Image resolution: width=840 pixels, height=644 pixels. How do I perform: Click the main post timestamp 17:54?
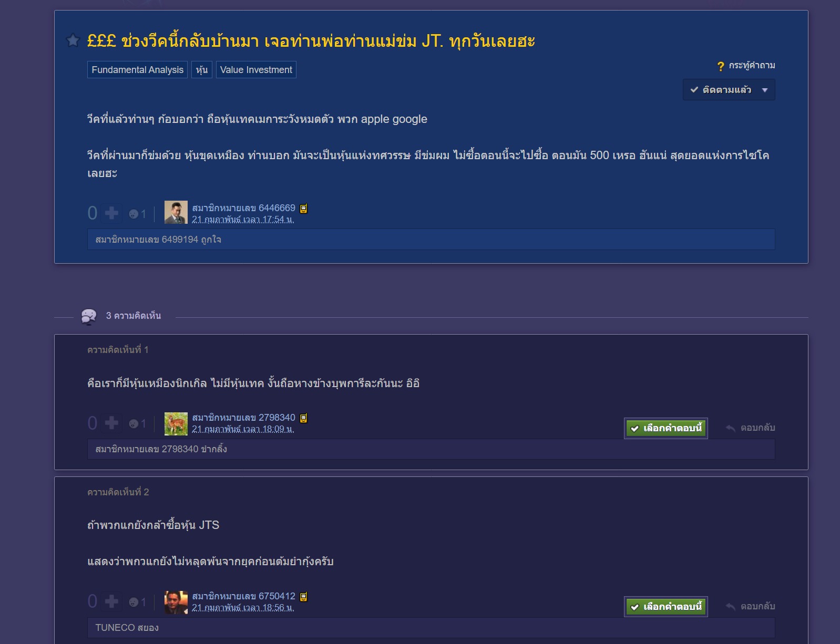243,220
